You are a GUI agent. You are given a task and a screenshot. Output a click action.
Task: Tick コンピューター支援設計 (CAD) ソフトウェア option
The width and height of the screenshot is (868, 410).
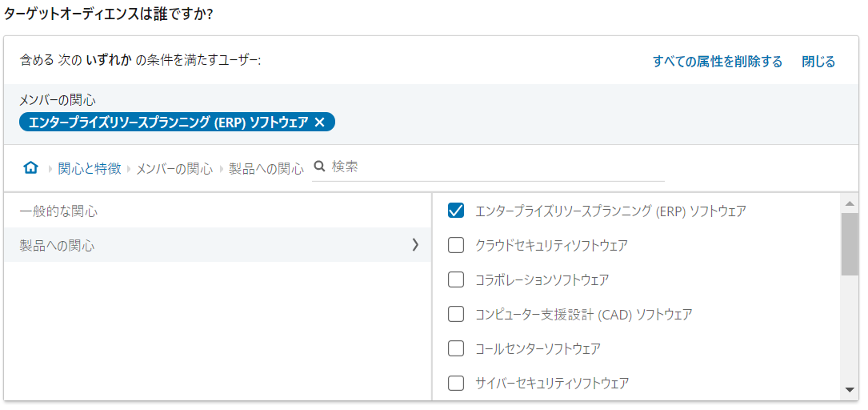(x=456, y=315)
